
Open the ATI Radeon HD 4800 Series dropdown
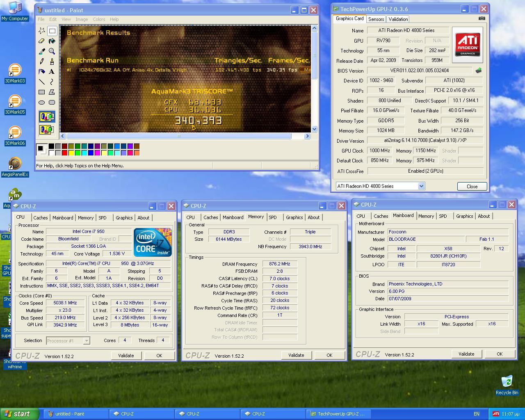click(421, 186)
